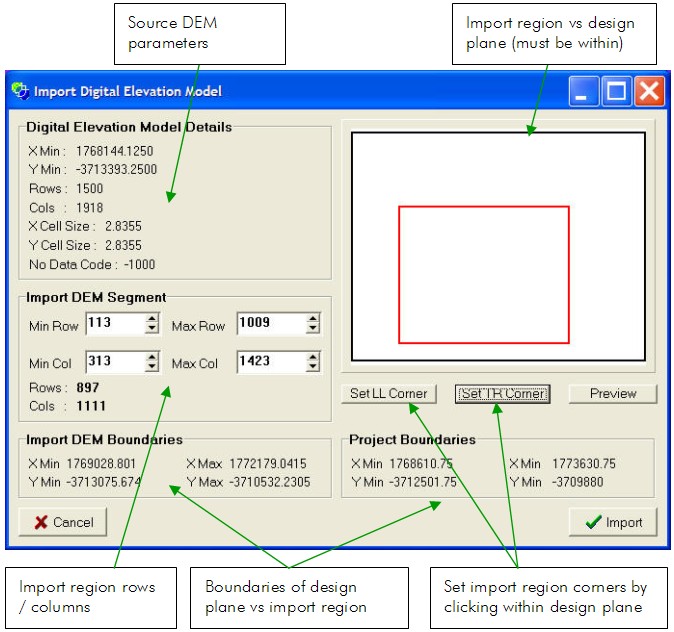Click the Cancel button

tap(63, 522)
